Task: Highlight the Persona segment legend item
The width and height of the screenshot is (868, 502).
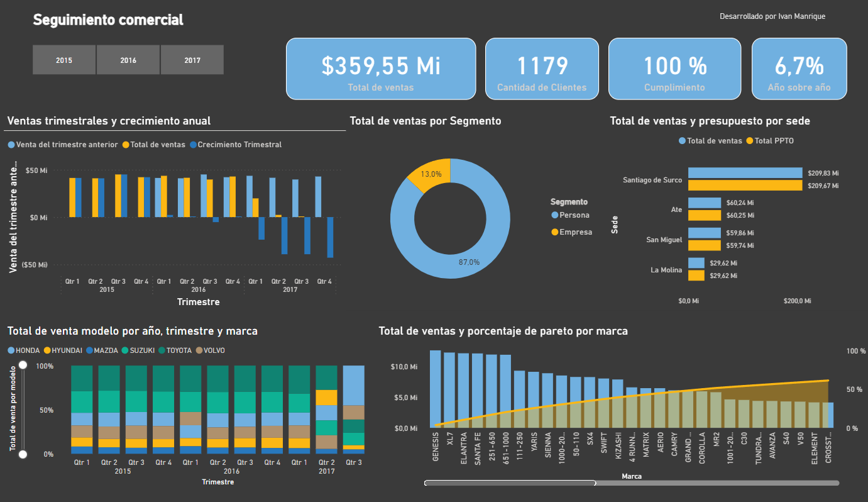Action: tap(571, 215)
